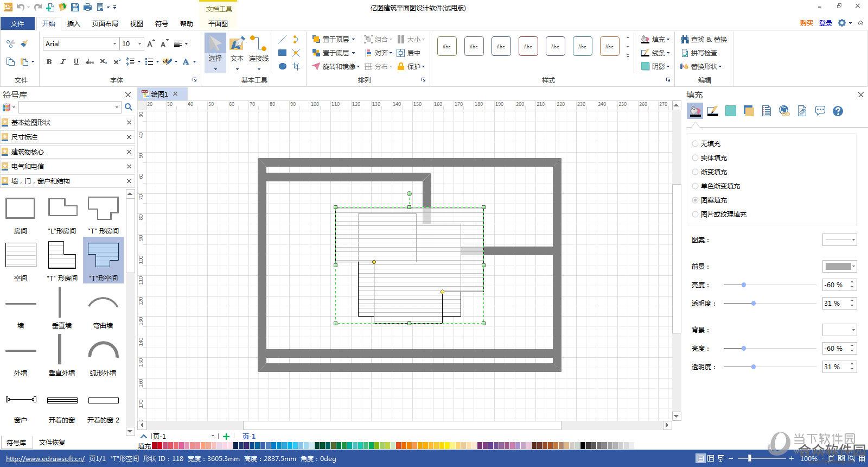Image resolution: width=868 pixels, height=467 pixels.
Task: Select 无填充 no fill option
Action: pos(706,144)
